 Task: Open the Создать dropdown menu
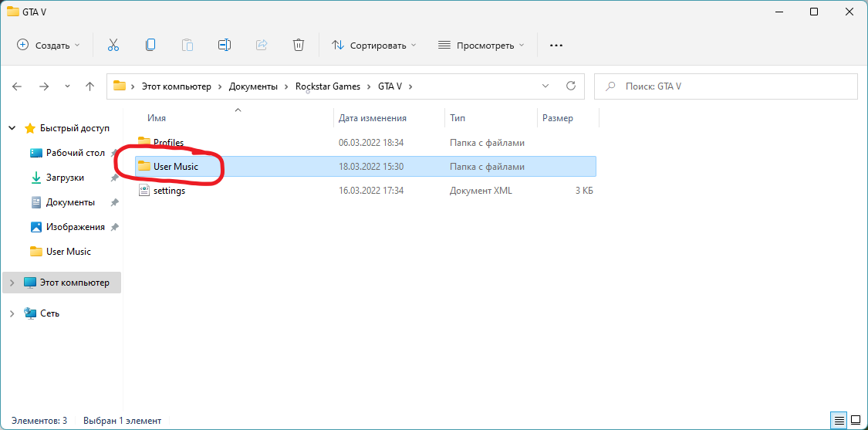tap(48, 46)
